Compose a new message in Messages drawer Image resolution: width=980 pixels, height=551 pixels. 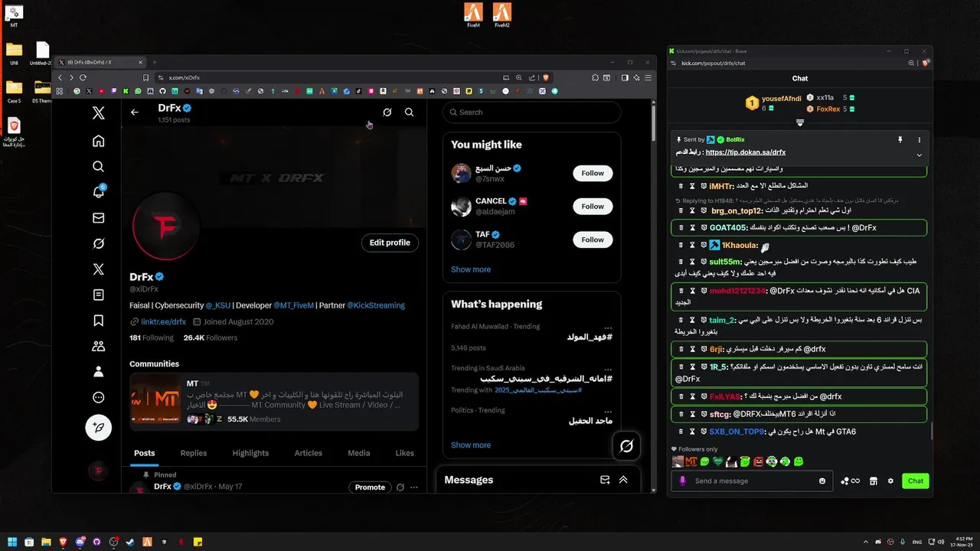pos(605,480)
